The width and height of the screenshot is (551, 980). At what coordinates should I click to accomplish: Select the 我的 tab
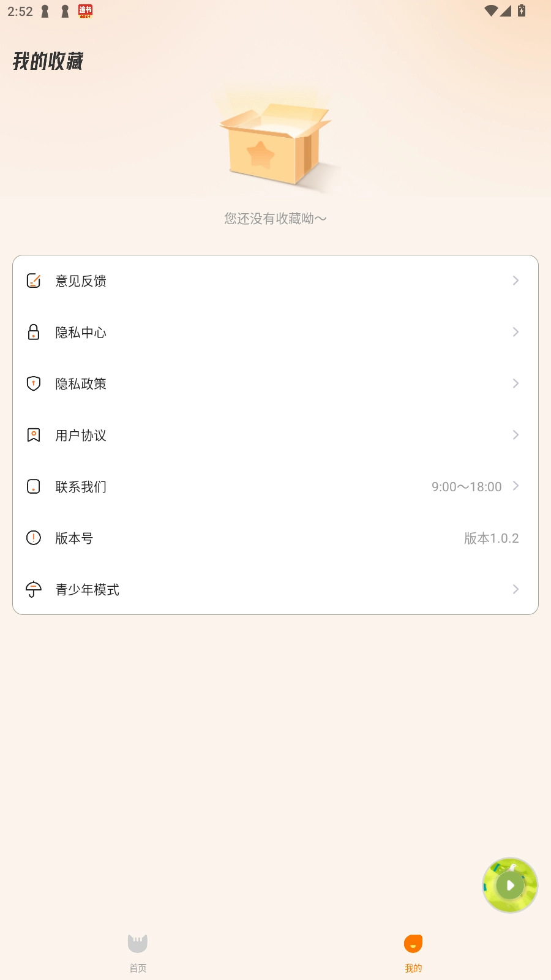click(x=413, y=951)
